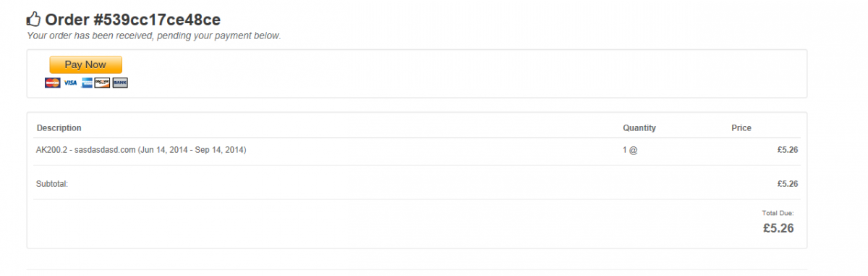868x276 pixels.
Task: Select the MasterCard payment icon
Action: coord(53,83)
